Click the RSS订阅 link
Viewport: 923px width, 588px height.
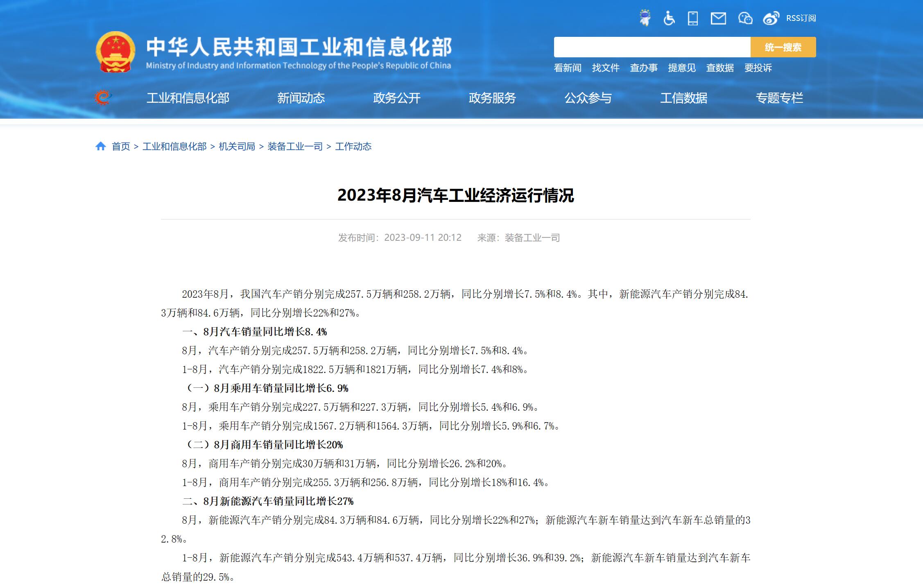pos(801,18)
